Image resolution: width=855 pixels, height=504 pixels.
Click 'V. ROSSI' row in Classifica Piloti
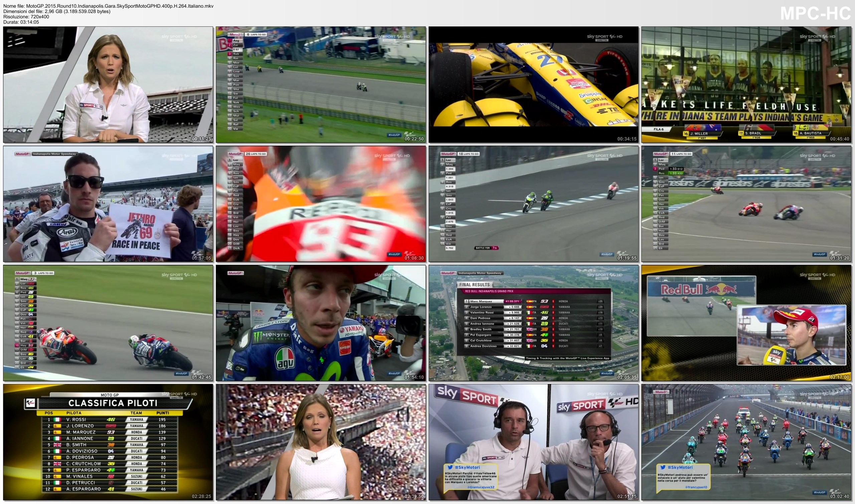tap(110, 420)
